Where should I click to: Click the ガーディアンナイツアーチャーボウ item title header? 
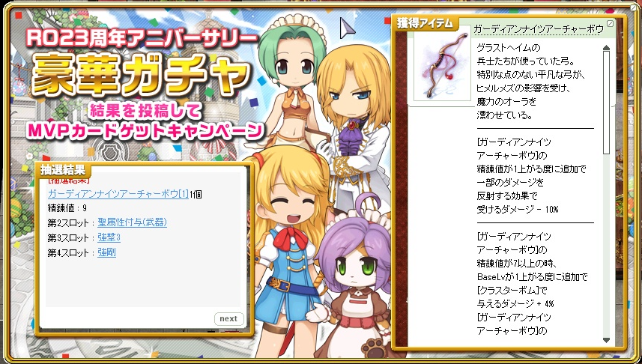(x=538, y=29)
